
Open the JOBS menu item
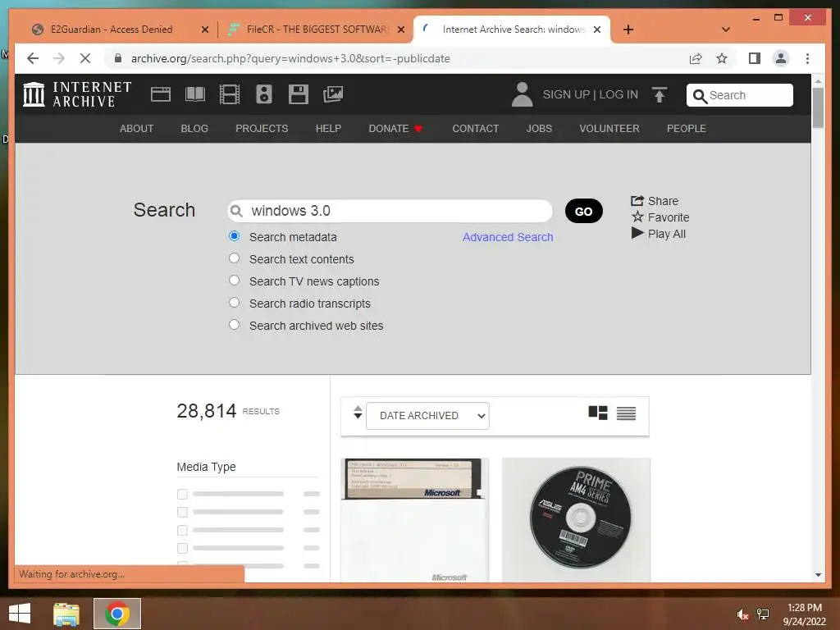tap(539, 129)
